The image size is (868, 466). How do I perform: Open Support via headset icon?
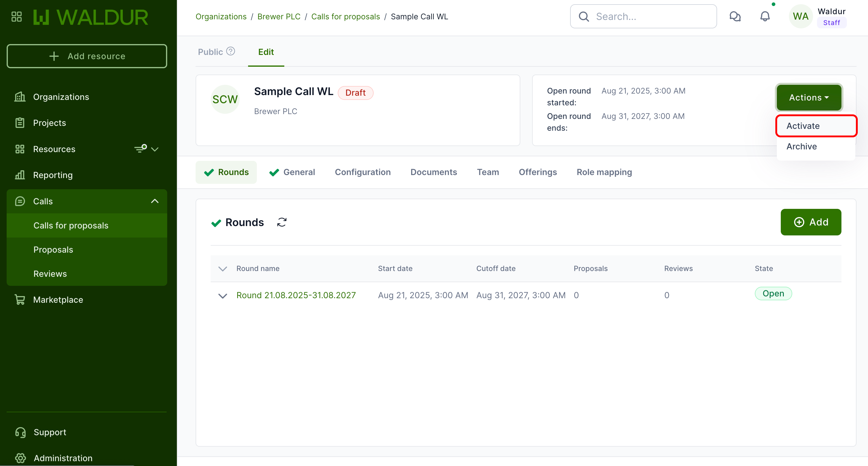20,432
